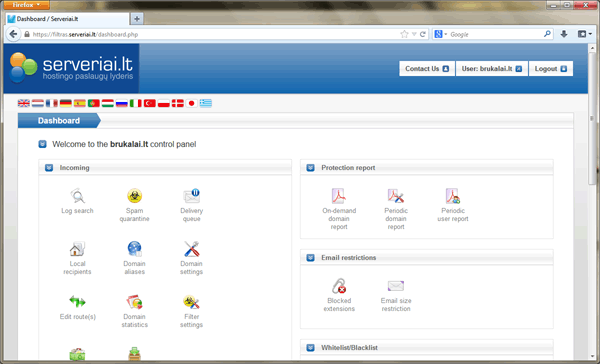The width and height of the screenshot is (600, 364).
Task: Open the bookmarks menu dropdown
Action: point(585,34)
